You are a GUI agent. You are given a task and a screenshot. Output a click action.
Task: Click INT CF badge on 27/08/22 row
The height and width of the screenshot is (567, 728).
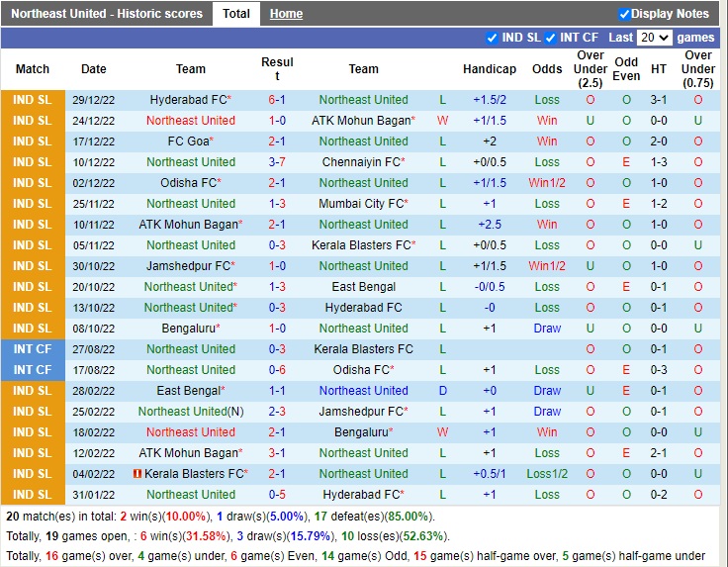click(32, 349)
